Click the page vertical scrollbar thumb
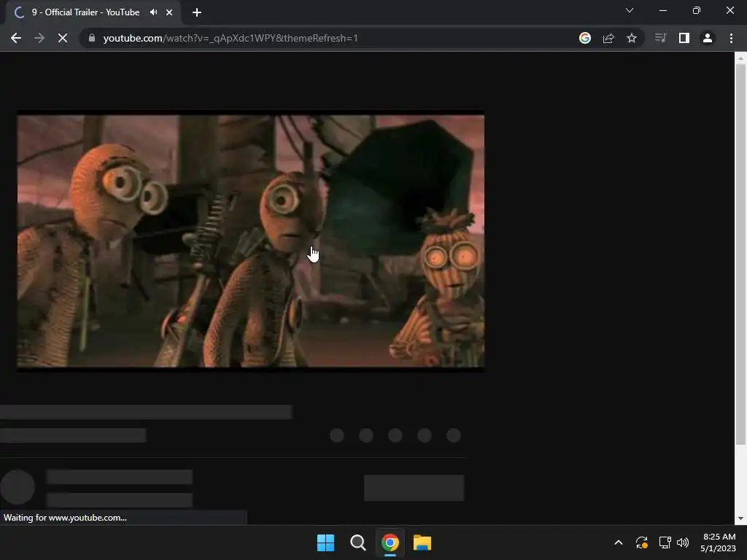Image resolution: width=747 pixels, height=560 pixels. (740, 255)
